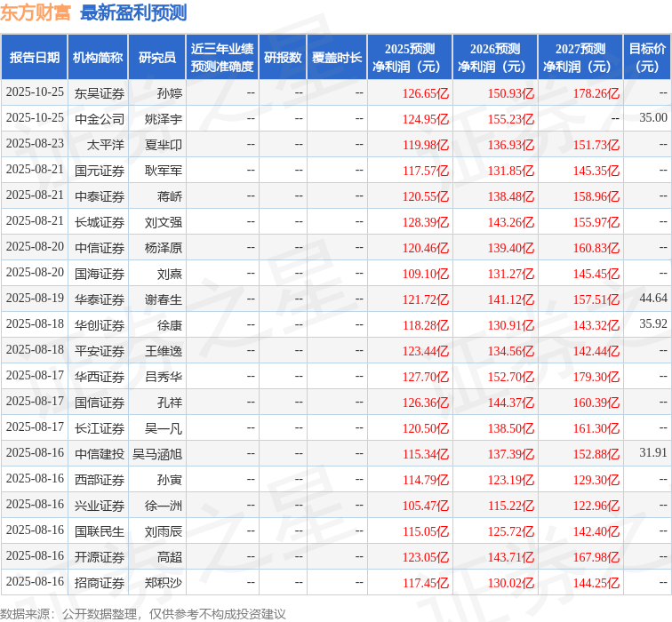Click the 2025预测净利润 column header
Screen dimensions: 672x622
[x=410, y=57]
